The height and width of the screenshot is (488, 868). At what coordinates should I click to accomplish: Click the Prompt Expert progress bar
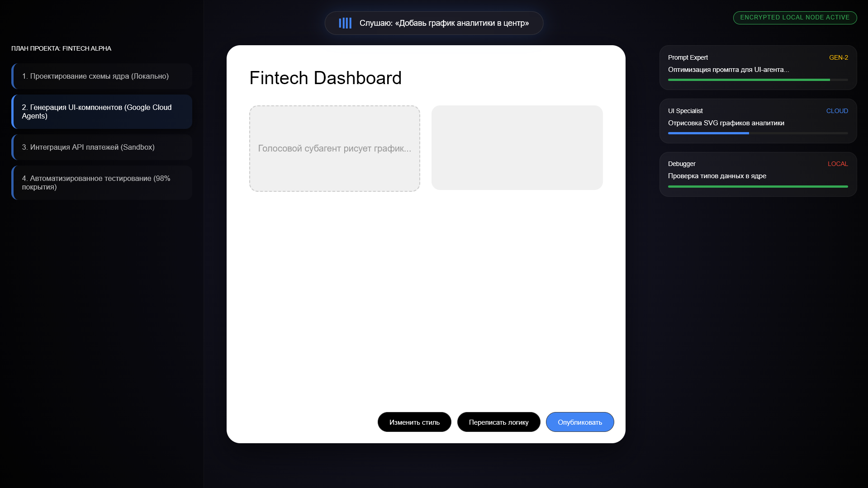[x=758, y=80]
